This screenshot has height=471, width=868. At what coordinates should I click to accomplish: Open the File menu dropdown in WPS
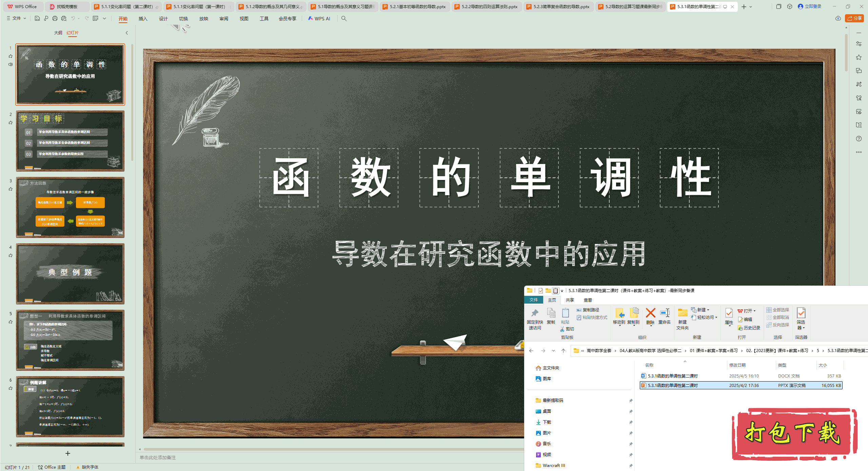point(16,18)
